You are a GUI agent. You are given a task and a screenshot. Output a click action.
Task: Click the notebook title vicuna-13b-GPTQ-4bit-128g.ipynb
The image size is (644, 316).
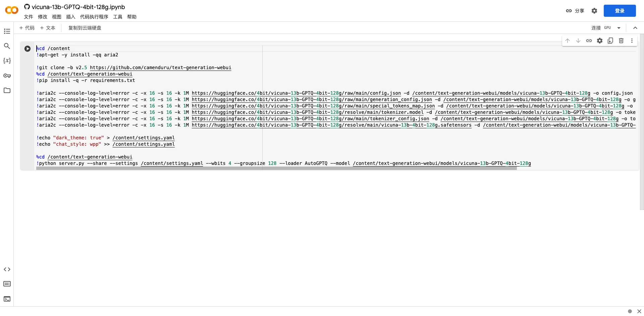tap(78, 7)
